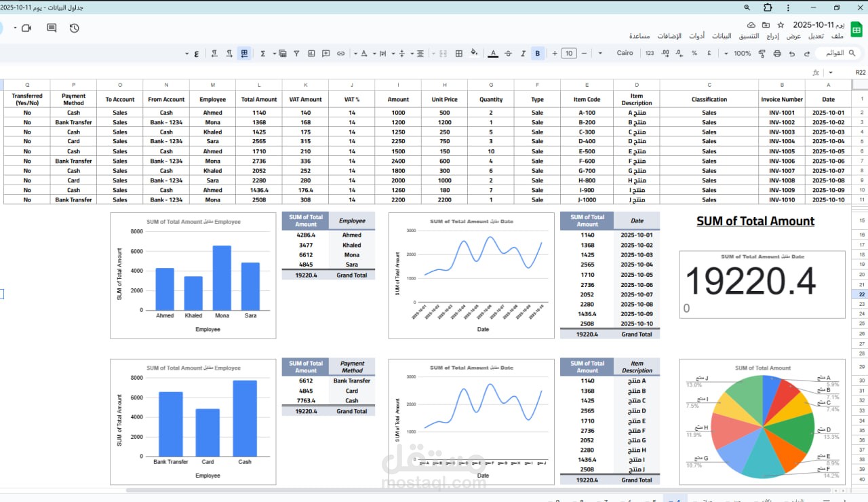This screenshot has height=502, width=868.
Task: Add a comment with the toolbar comment icon
Action: tap(325, 53)
